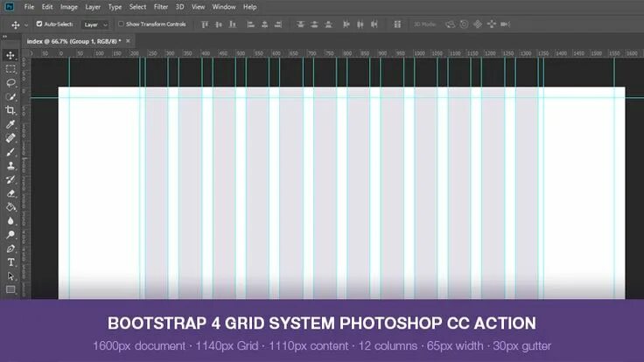This screenshot has height=362, width=644.
Task: Click the 3D scale camera icon
Action: click(506, 24)
